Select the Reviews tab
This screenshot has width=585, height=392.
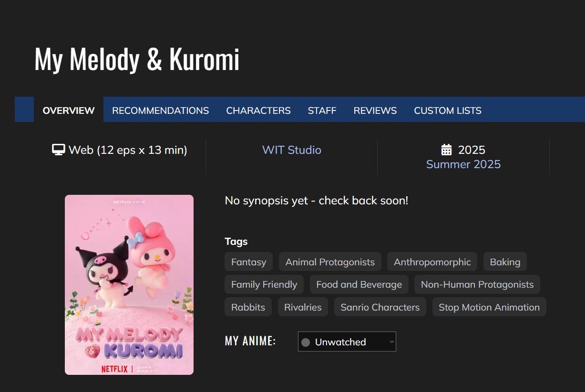(x=375, y=111)
